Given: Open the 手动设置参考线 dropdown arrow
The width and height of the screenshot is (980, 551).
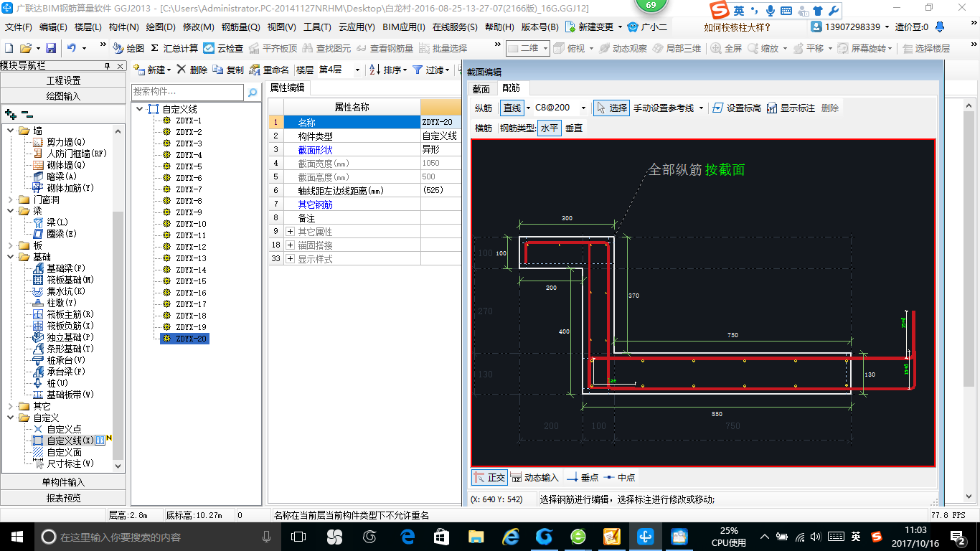Looking at the screenshot, I should coord(701,108).
